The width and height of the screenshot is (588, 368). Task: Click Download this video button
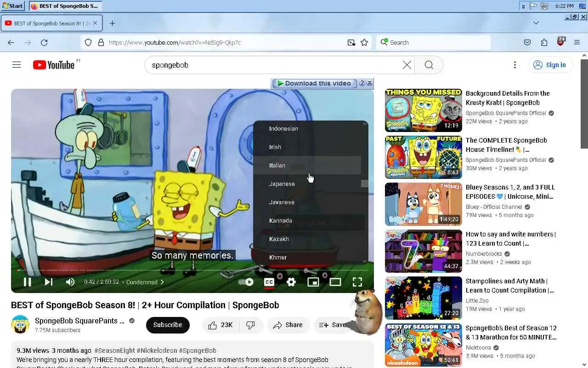coord(315,83)
